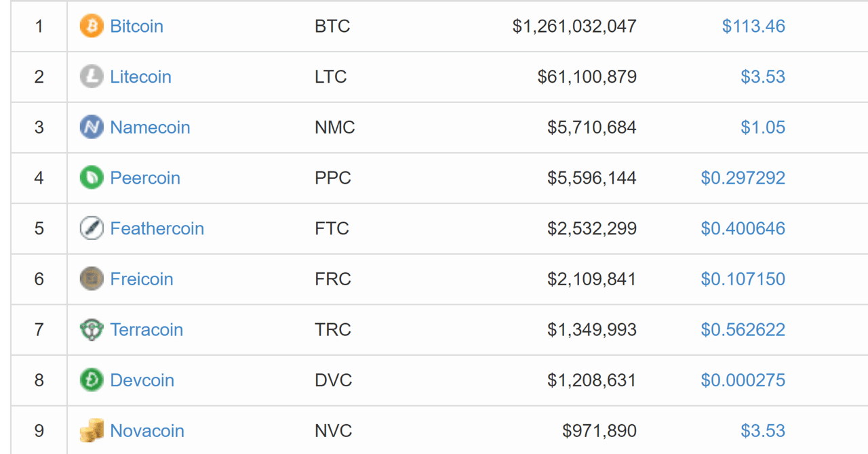Screen dimensions: 868x454
Task: Click the Freicoin icon
Action: [x=91, y=278]
